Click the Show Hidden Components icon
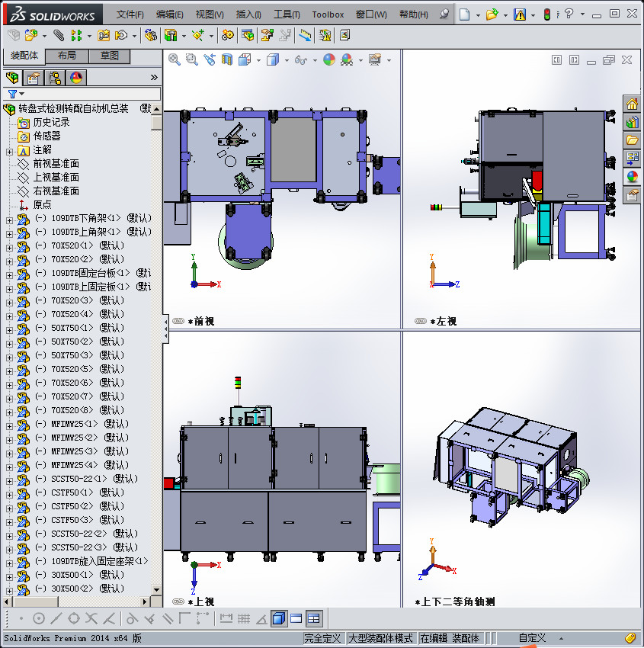 pos(150,35)
